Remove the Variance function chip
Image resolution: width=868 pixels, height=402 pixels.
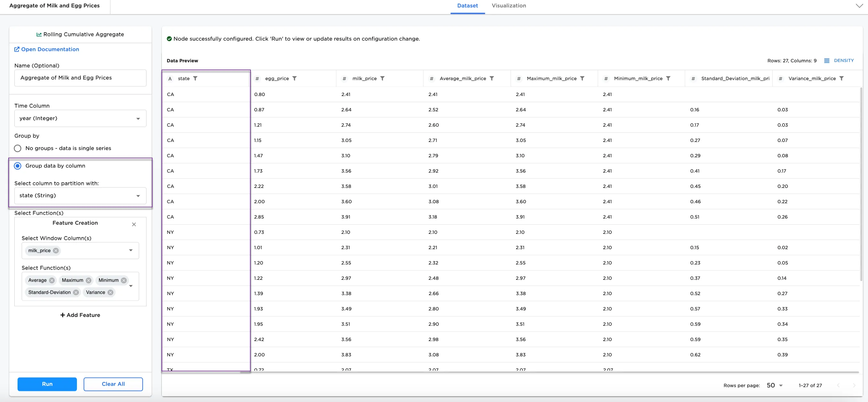(110, 293)
